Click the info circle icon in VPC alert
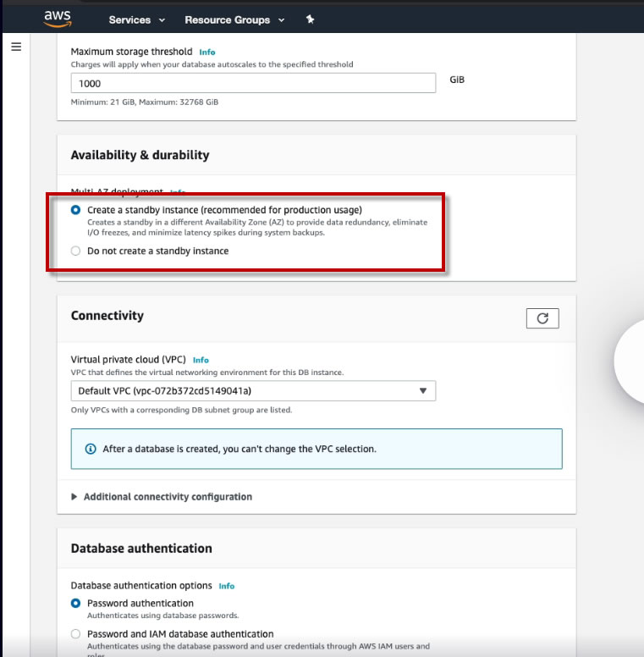The width and height of the screenshot is (644, 657). click(91, 449)
